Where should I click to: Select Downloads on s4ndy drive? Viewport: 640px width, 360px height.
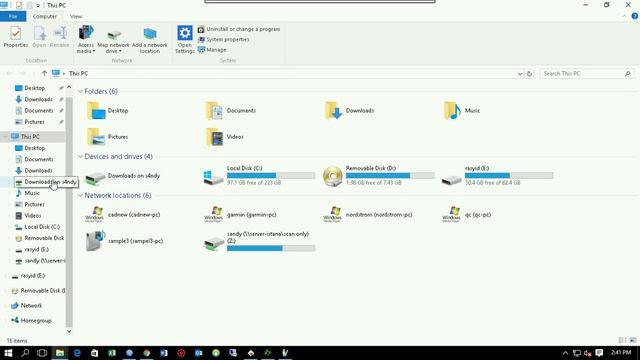122,176
